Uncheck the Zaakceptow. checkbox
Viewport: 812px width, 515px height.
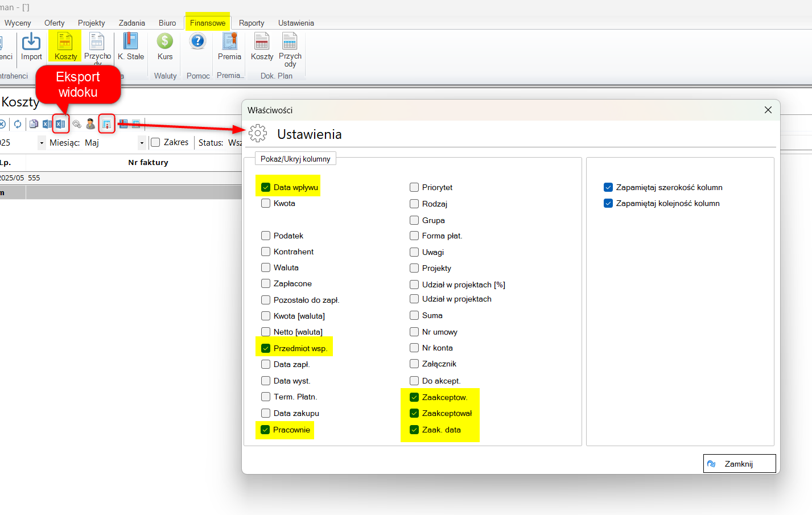point(414,397)
